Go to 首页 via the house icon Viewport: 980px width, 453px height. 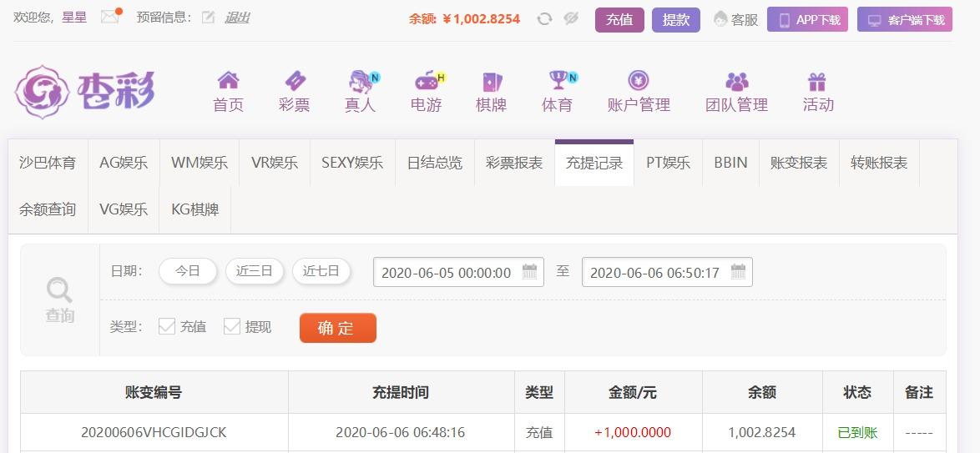[228, 81]
